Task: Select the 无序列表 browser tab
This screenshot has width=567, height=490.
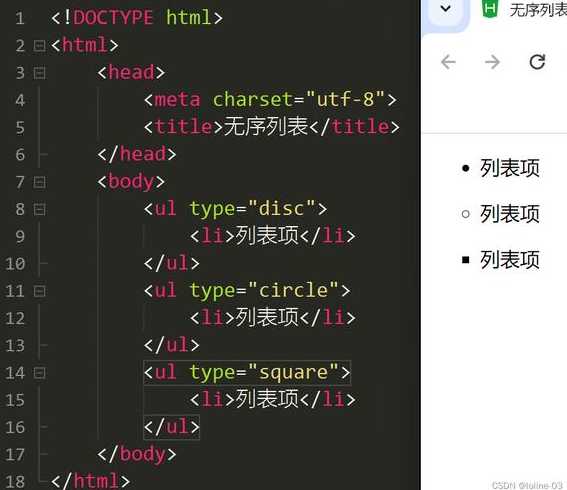Action: (538, 10)
